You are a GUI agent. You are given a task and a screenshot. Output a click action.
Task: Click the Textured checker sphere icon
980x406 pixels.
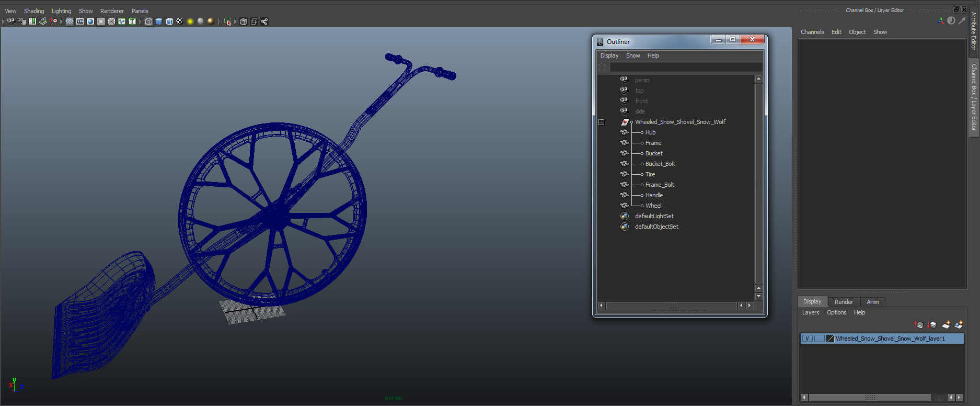click(179, 21)
